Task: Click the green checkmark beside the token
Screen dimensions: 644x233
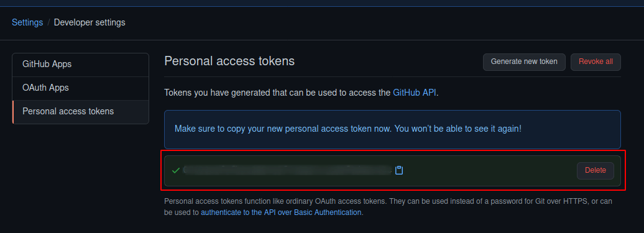Action: point(176,170)
